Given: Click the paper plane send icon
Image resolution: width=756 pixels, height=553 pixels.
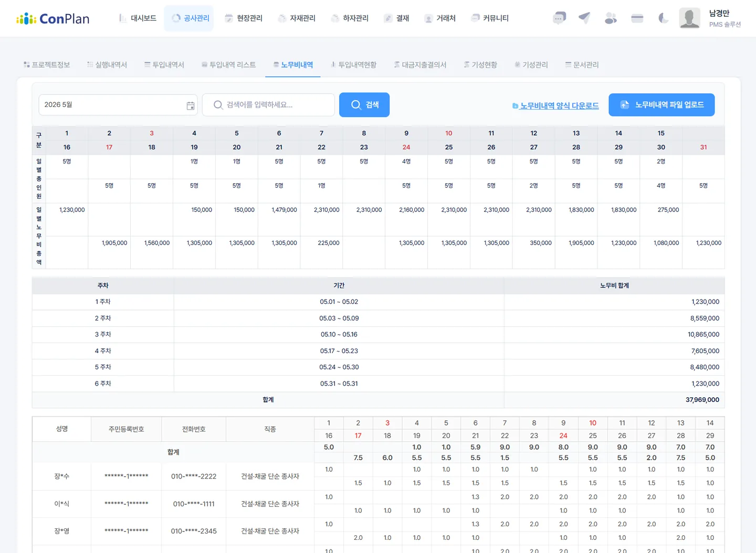Looking at the screenshot, I should (x=584, y=18).
